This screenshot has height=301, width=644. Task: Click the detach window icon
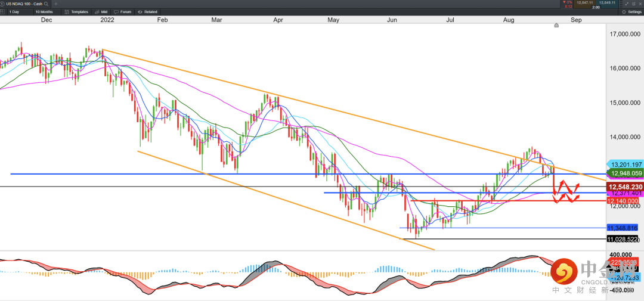(634, 4)
